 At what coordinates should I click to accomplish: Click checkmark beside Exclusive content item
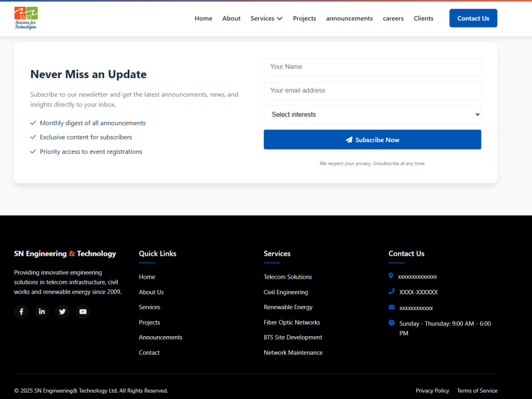pos(33,137)
